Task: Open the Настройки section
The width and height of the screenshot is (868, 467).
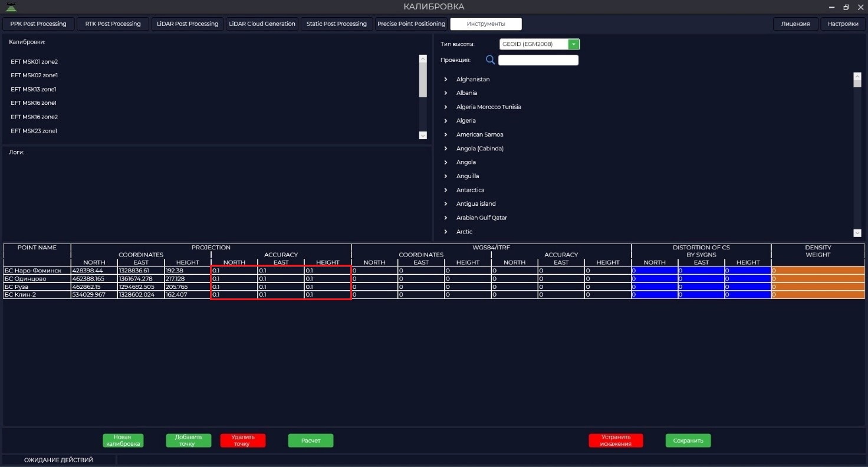Action: [843, 24]
